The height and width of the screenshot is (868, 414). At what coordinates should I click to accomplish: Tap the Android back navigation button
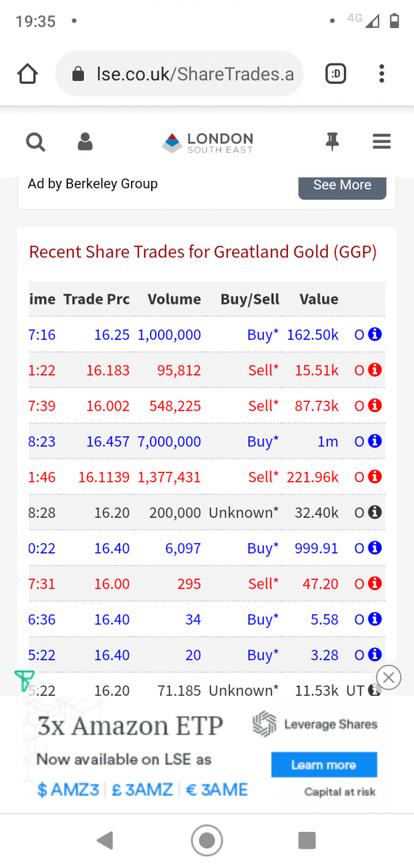point(105,840)
